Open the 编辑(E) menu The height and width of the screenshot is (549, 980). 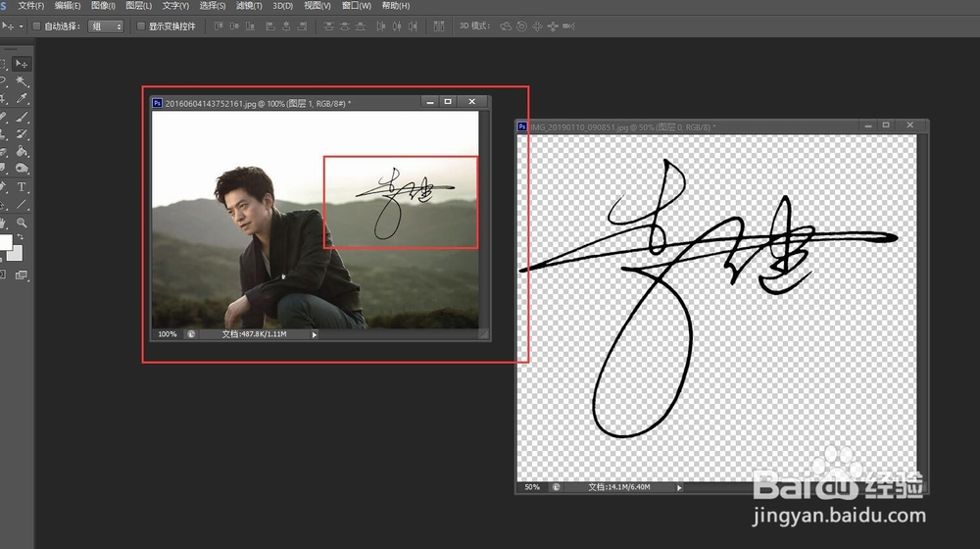pyautogui.click(x=68, y=6)
